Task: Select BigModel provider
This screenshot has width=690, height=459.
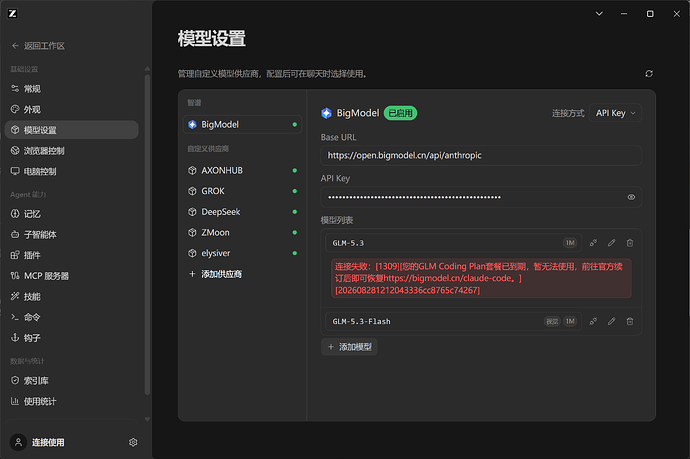Action: point(242,125)
